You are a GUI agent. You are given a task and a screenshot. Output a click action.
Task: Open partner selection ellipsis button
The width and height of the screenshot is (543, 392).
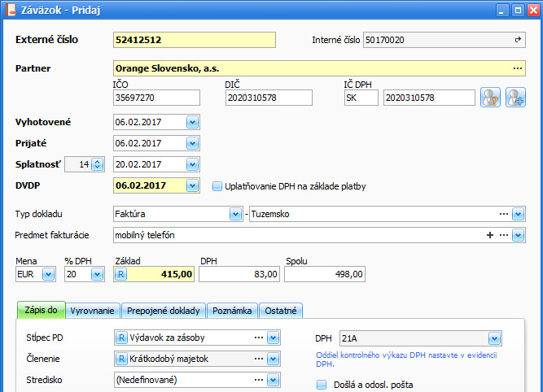click(518, 68)
